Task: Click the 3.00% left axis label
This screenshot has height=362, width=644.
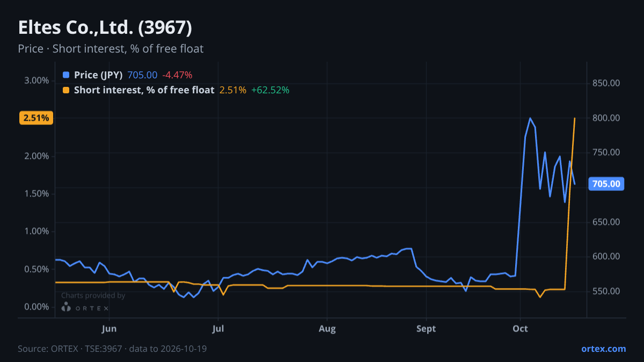Action: coord(37,80)
